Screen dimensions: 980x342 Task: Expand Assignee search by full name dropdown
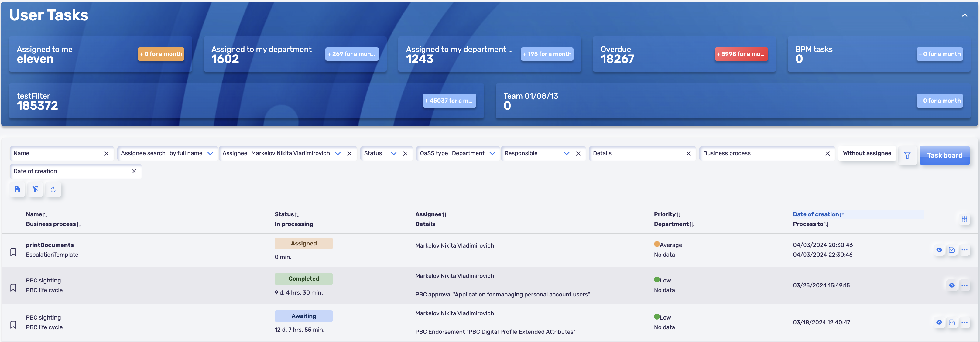pyautogui.click(x=210, y=153)
